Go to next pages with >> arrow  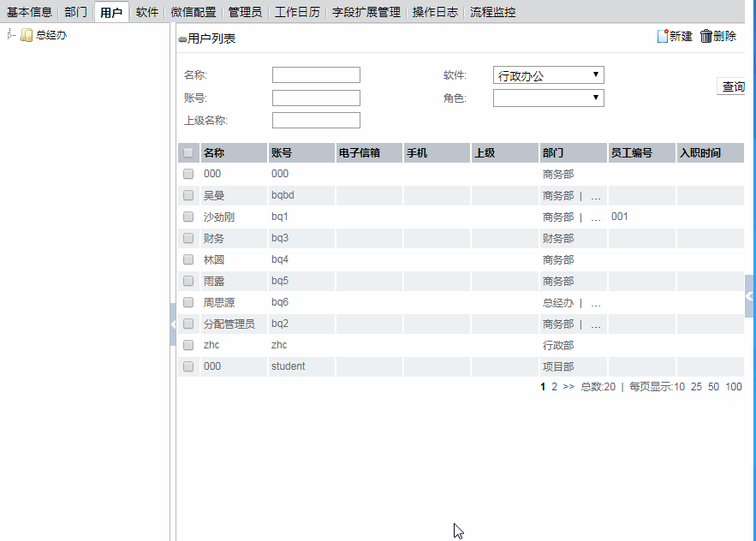[568, 387]
